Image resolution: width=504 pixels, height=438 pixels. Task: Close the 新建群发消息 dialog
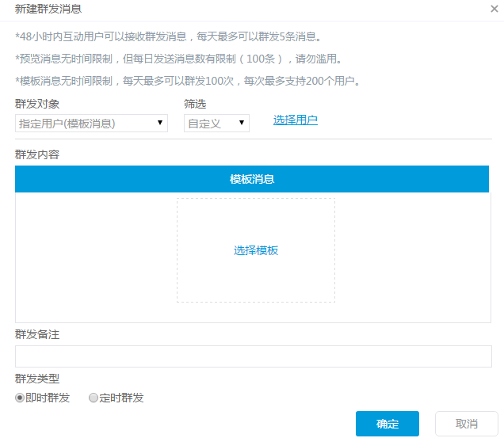point(494,10)
